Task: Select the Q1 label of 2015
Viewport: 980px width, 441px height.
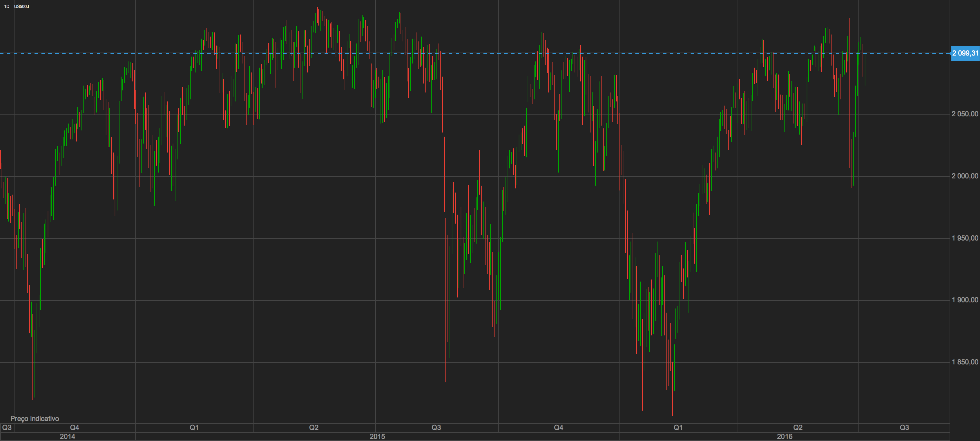Action: 194,428
